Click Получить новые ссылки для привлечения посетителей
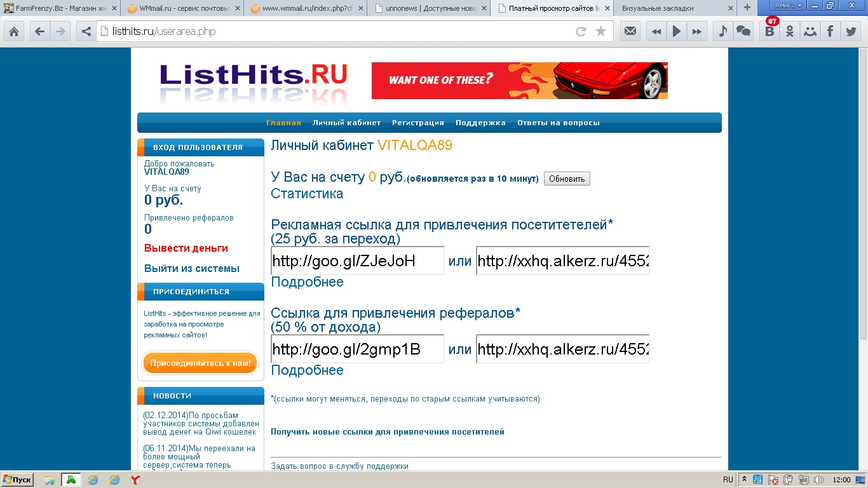The height and width of the screenshot is (488, 868). click(388, 432)
